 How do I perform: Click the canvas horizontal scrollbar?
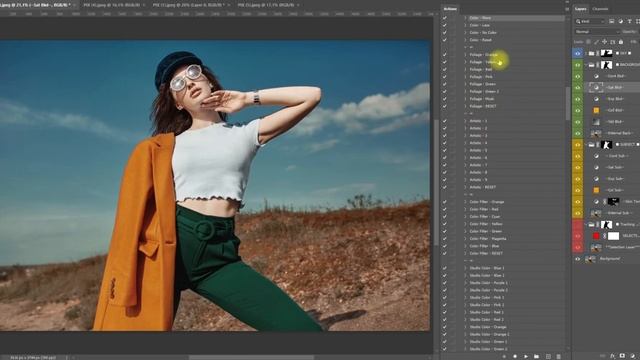point(252,358)
